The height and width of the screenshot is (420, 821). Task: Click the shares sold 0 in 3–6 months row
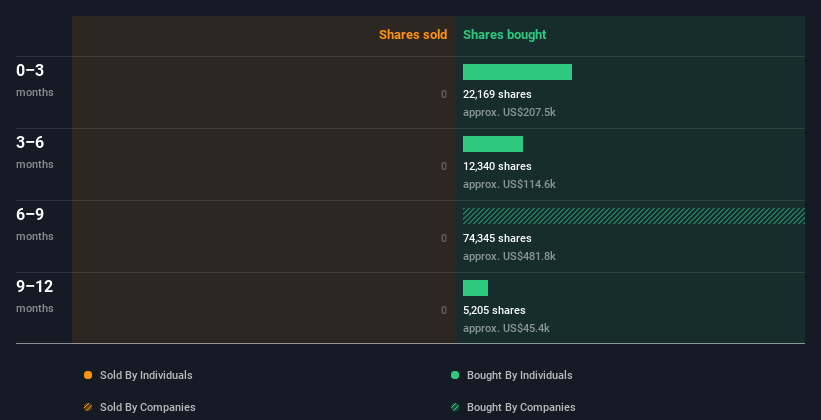point(444,166)
